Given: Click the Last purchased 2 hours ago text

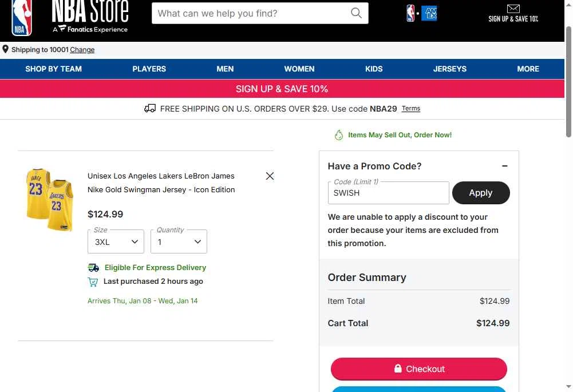Looking at the screenshot, I should 153,282.
